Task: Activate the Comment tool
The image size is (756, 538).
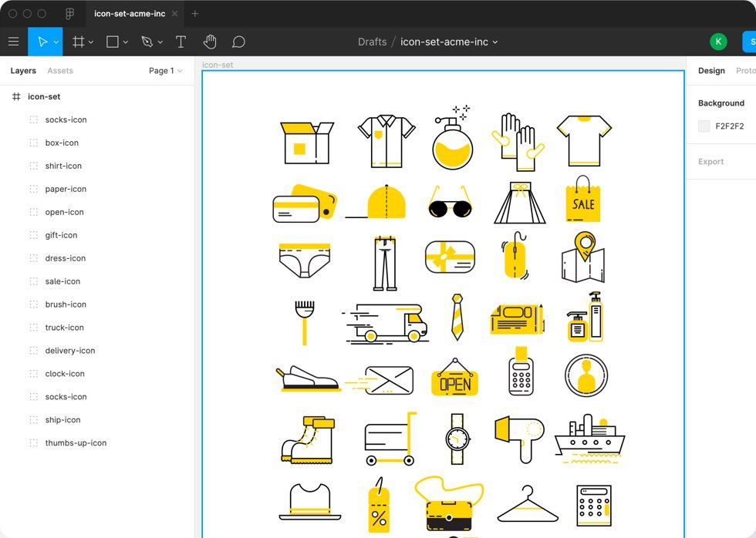Action: (x=238, y=42)
